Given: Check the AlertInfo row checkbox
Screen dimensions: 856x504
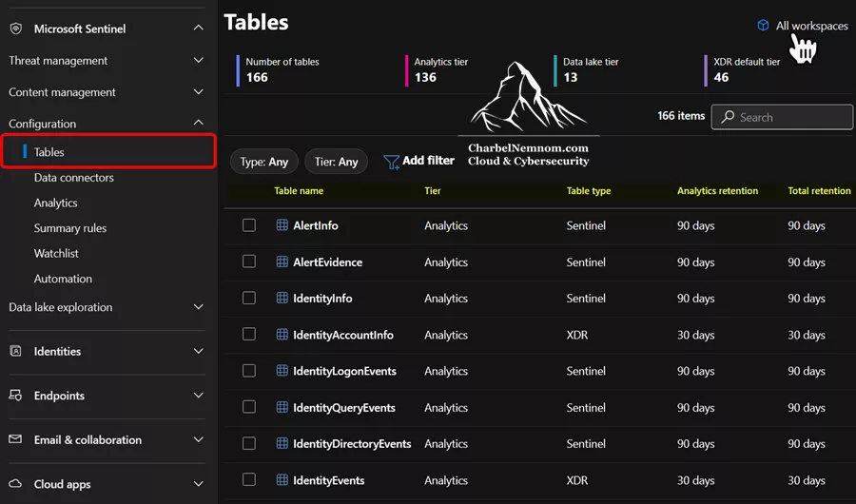Looking at the screenshot, I should pyautogui.click(x=249, y=225).
